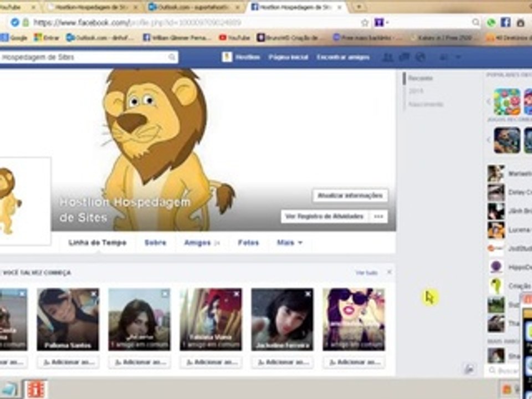
Task: Add the sunglasses photo person as friend
Action: click(x=354, y=362)
